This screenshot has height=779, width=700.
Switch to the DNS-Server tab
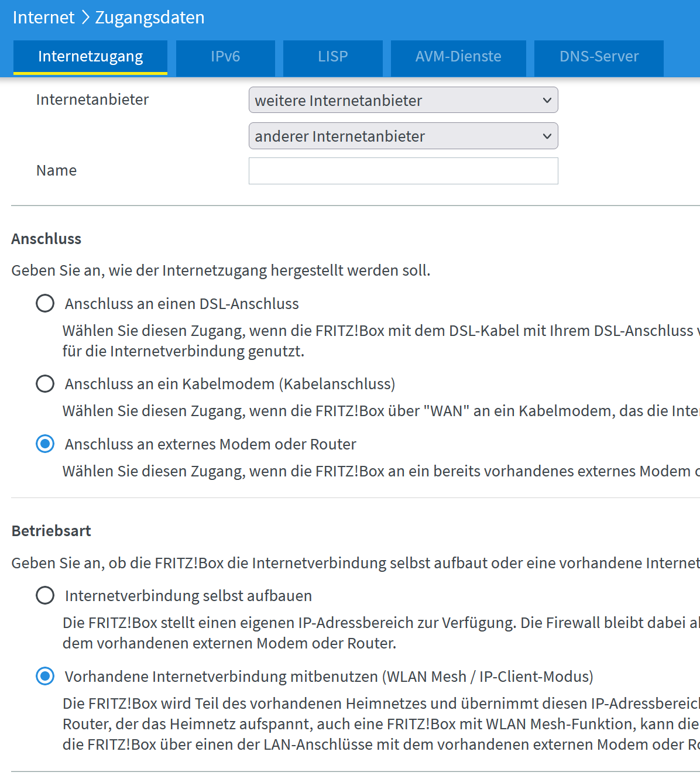(x=599, y=57)
